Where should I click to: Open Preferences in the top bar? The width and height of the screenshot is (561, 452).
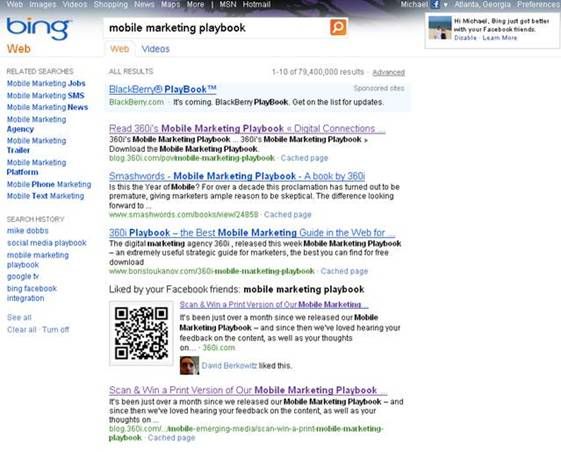coord(538,4)
